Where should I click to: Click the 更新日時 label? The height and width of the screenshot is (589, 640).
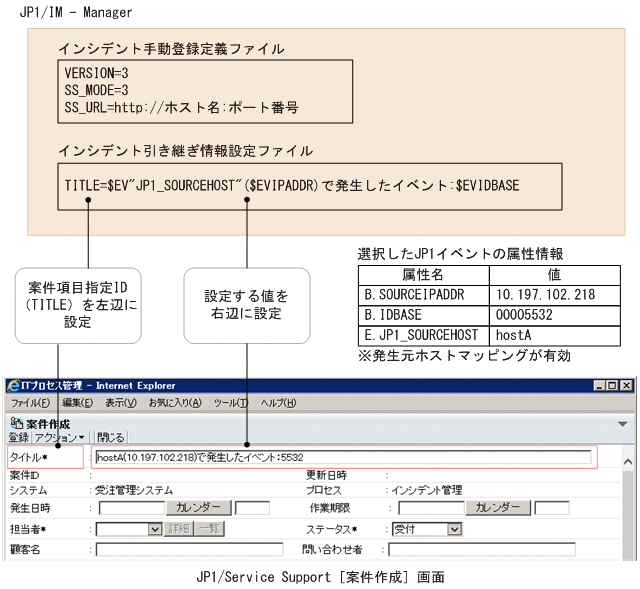(327, 476)
